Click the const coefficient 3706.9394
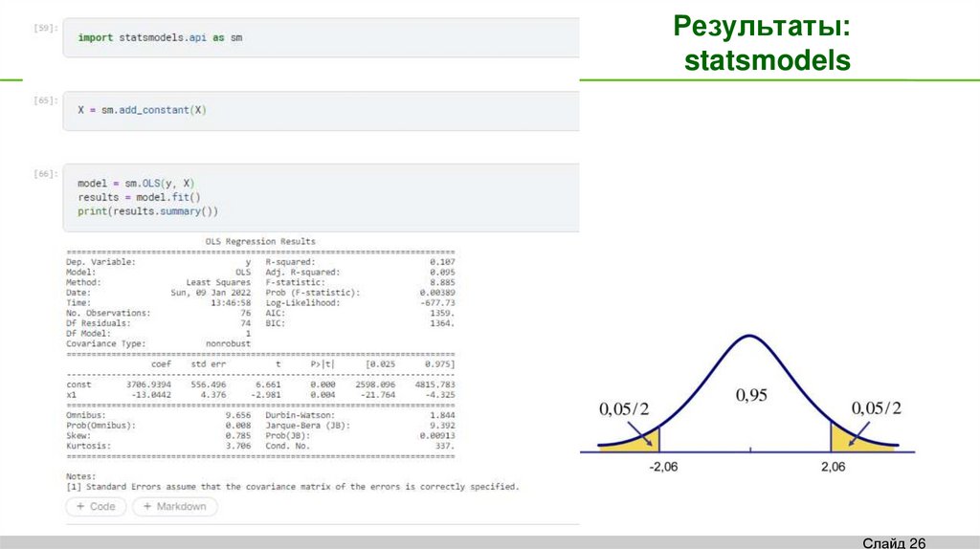This screenshot has width=980, height=549. tap(148, 384)
